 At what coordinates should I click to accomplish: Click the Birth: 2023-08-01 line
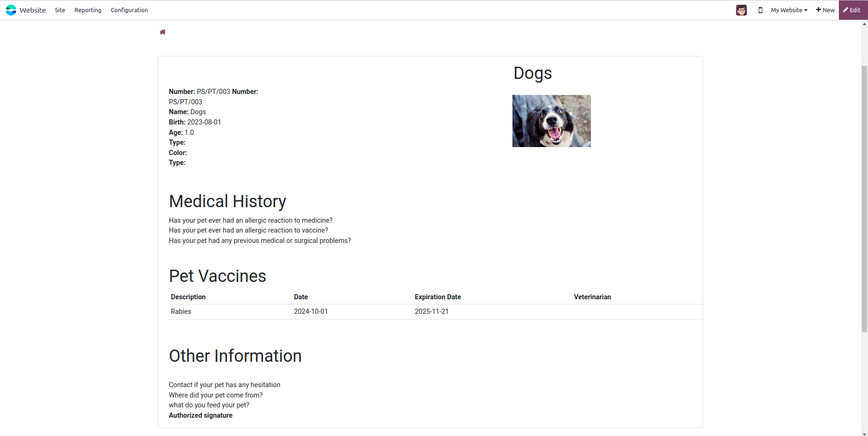(195, 122)
